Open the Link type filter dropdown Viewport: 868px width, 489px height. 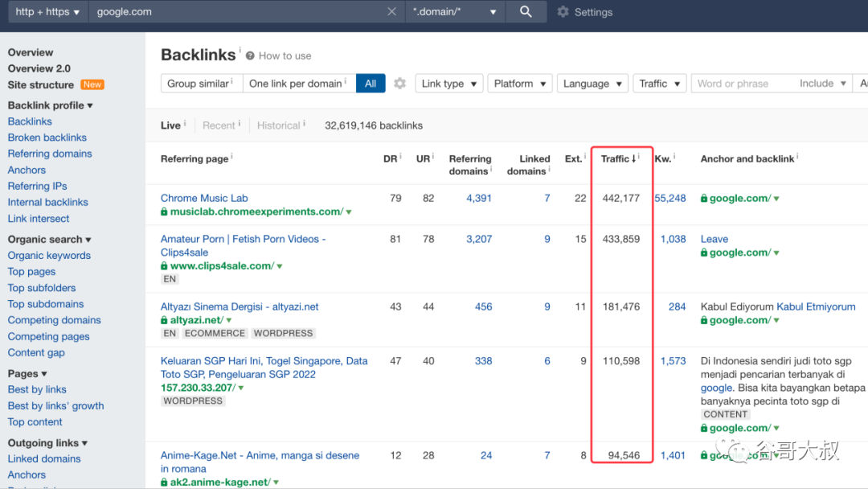449,84
